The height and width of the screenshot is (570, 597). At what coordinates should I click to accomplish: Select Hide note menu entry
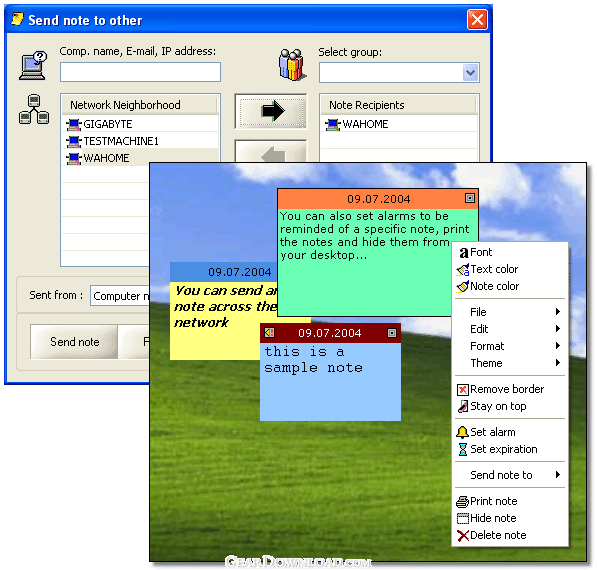tap(510, 519)
